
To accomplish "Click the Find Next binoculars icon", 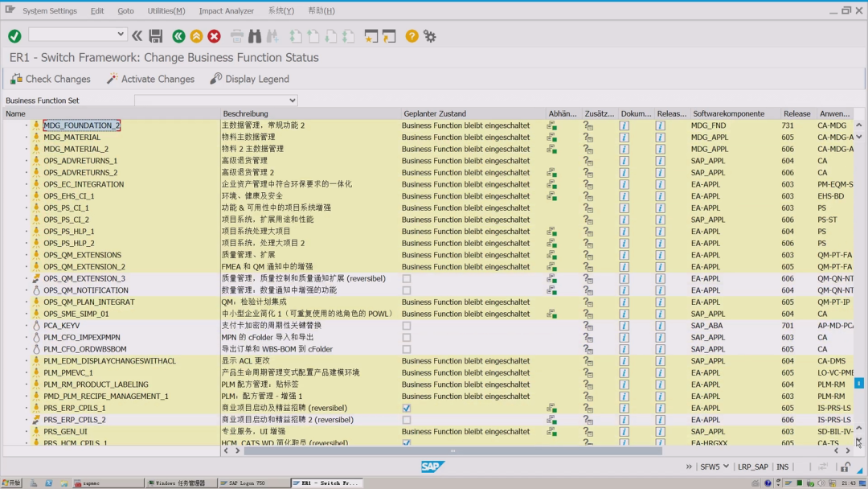I will [x=272, y=36].
